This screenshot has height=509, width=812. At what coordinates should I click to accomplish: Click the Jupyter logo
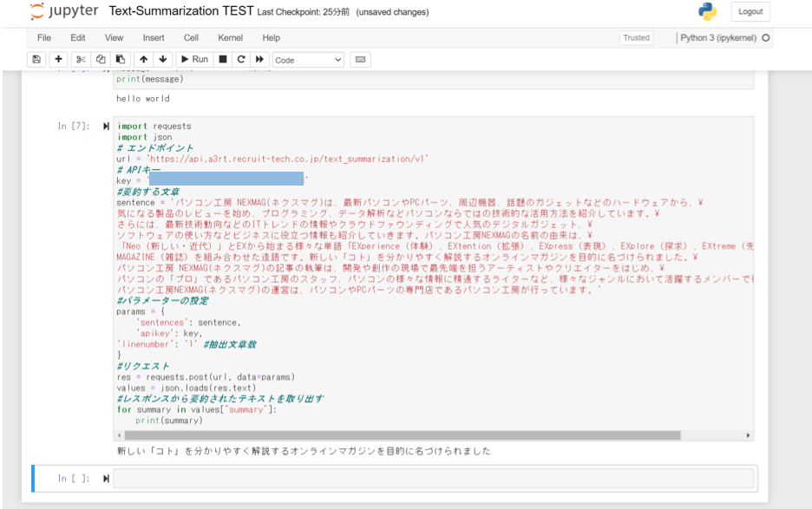63,11
